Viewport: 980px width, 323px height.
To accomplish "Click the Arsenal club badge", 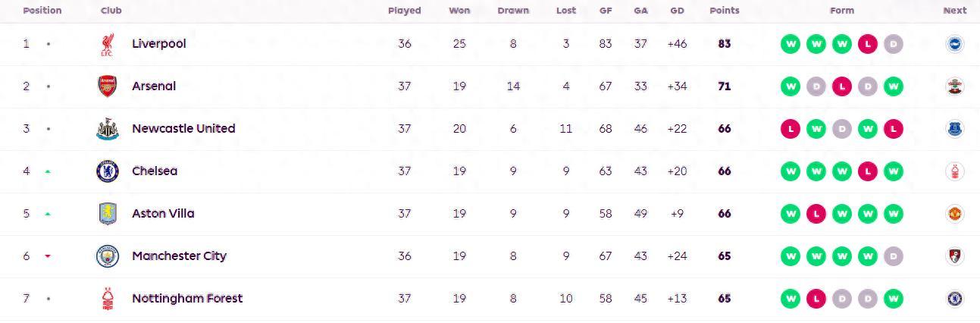I will point(107,86).
